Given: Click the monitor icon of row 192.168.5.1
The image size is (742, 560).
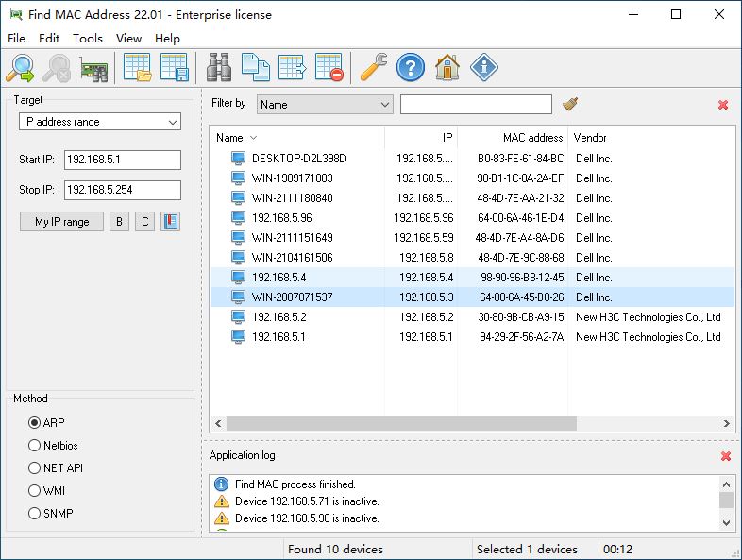Looking at the screenshot, I should click(238, 336).
